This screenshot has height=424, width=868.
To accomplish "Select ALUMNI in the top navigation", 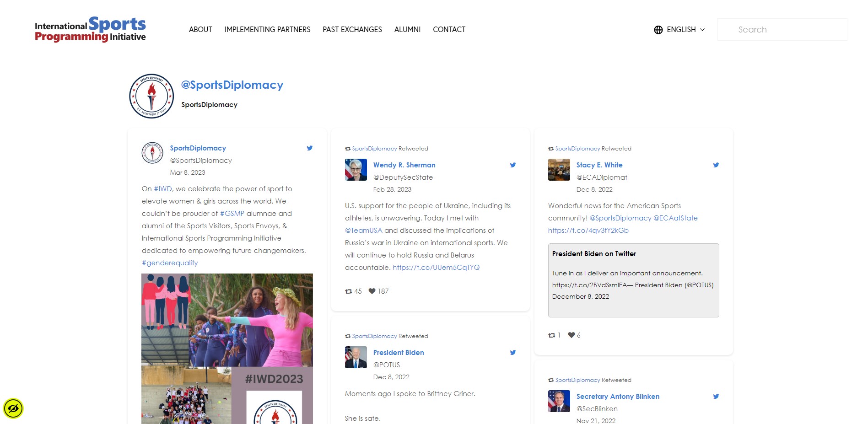I will pos(407,29).
